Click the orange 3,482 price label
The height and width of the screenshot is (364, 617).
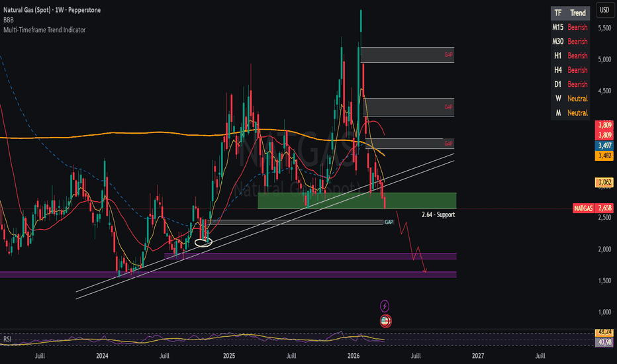604,156
